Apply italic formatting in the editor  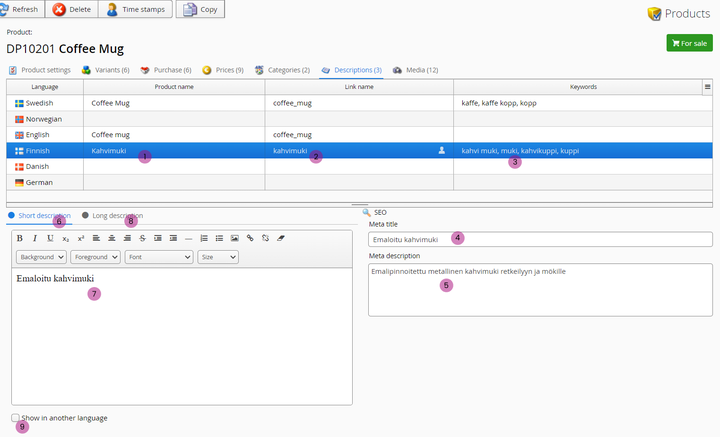tap(35, 238)
